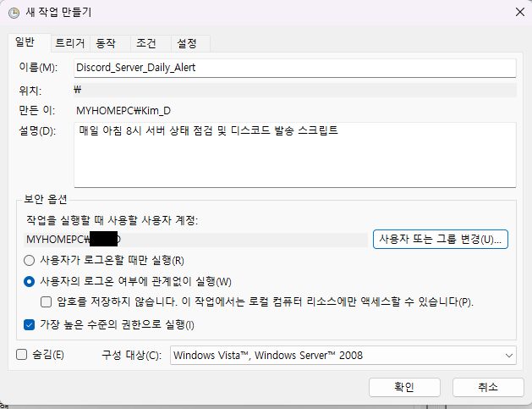Click the user account field under 보안 옵션
This screenshot has width=532, height=409.
(196, 240)
